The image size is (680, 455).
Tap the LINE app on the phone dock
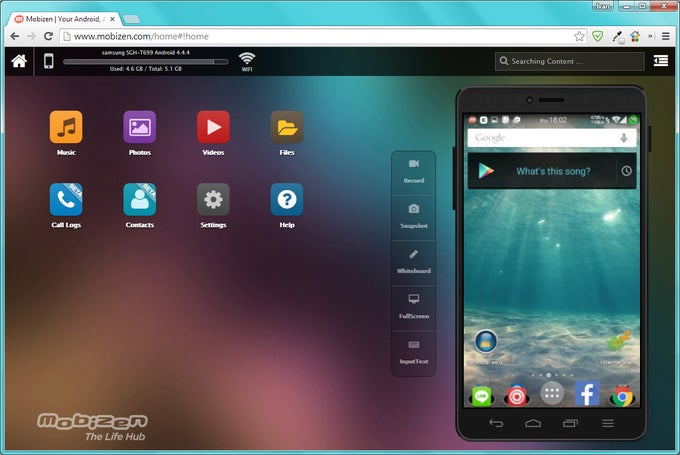coord(481,396)
